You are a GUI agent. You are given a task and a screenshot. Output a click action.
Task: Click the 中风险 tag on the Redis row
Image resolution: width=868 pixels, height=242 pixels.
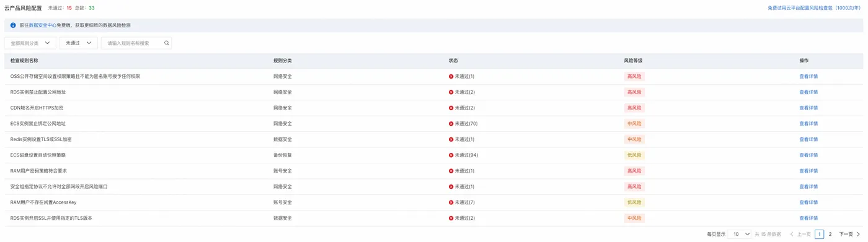[x=634, y=139]
